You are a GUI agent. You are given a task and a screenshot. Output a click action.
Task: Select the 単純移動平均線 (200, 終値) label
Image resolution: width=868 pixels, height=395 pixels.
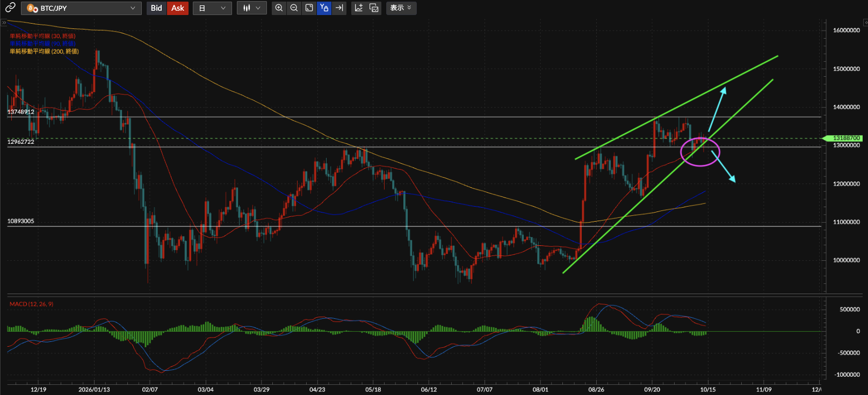point(44,51)
